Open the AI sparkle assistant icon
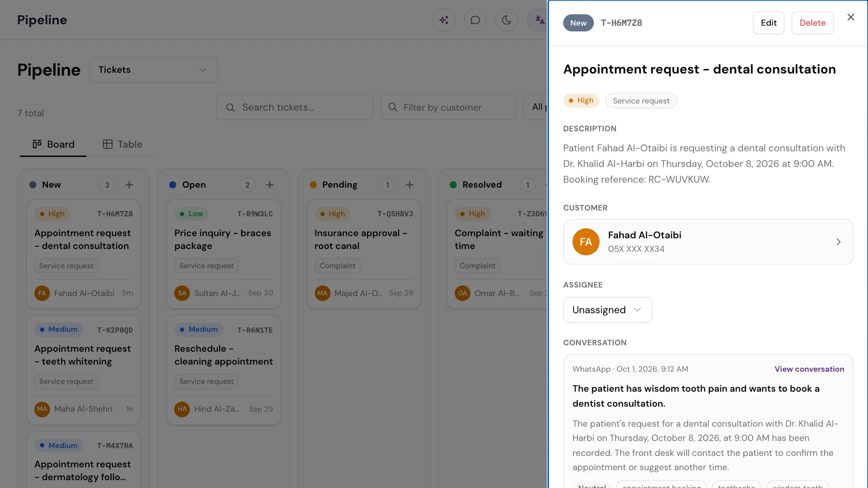This screenshot has width=868, height=488. pos(444,20)
